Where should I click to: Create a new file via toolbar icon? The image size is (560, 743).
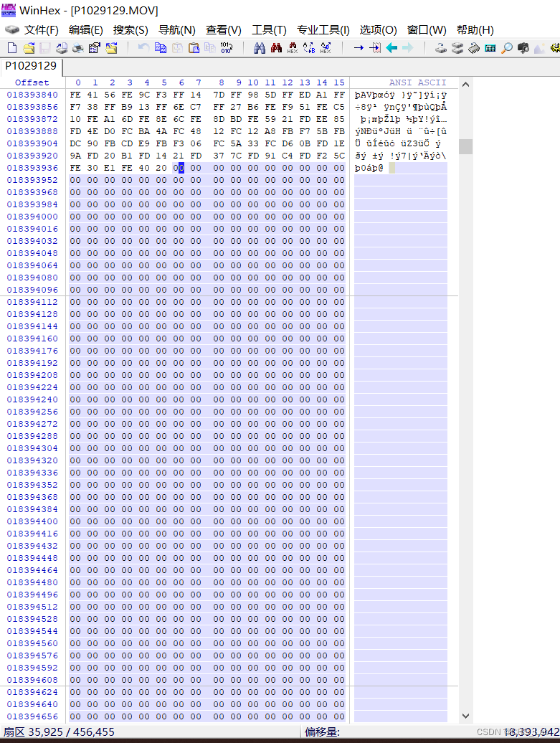coord(12,48)
